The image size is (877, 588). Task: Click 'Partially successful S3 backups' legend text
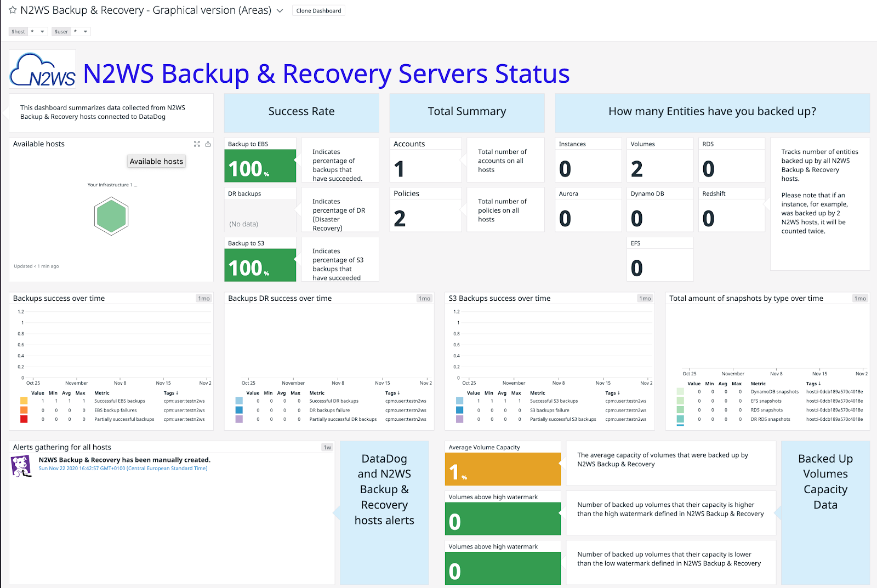(563, 419)
